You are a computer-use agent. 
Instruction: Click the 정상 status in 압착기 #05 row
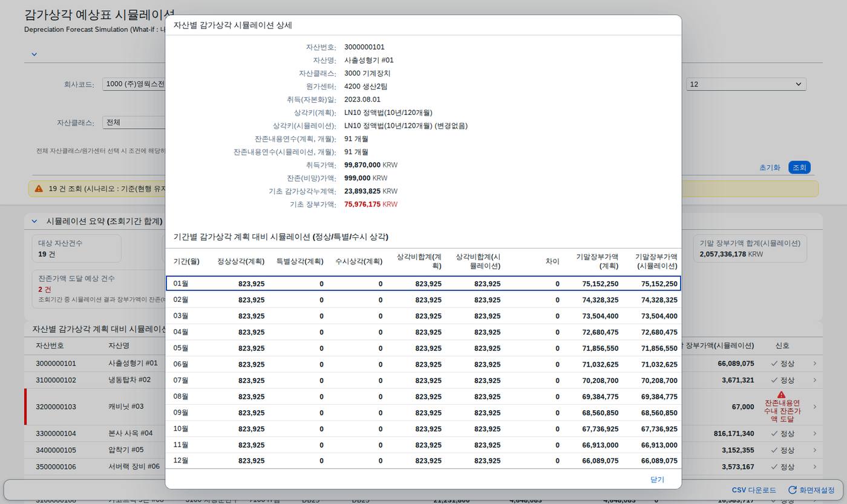(782, 450)
